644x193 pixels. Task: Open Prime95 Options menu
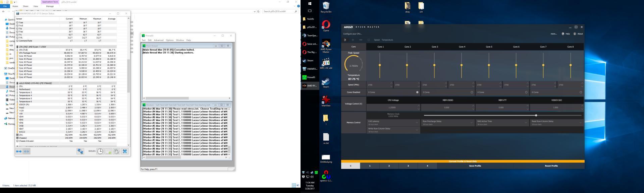click(170, 40)
